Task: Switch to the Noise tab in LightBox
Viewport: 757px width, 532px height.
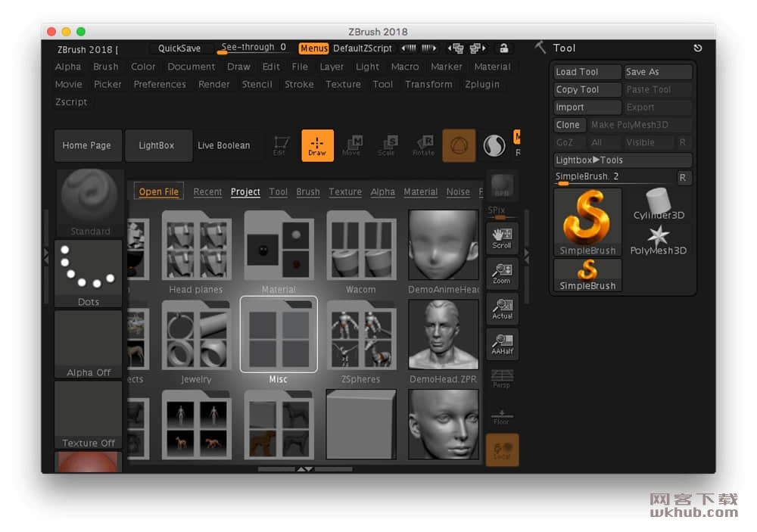Action: [x=458, y=191]
